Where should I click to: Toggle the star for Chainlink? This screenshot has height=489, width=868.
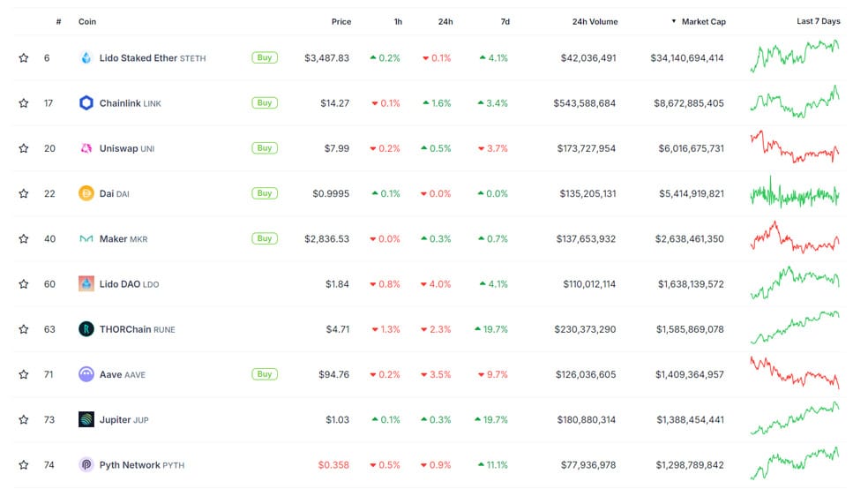pos(23,103)
